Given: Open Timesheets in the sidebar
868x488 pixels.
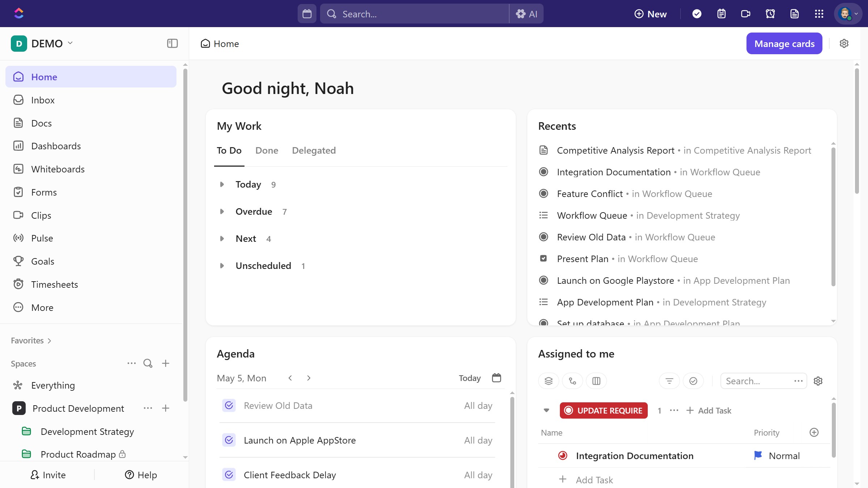Looking at the screenshot, I should click(x=90, y=284).
